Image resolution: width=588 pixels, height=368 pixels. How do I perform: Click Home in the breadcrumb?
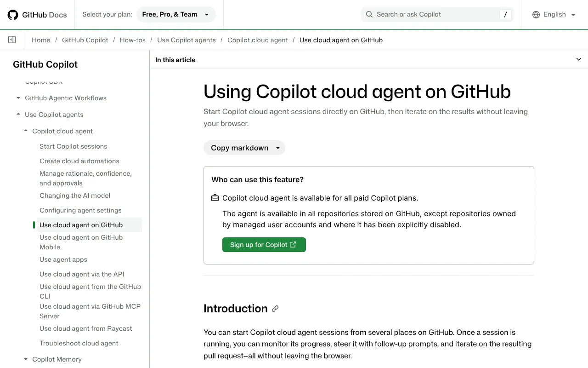[x=41, y=40]
